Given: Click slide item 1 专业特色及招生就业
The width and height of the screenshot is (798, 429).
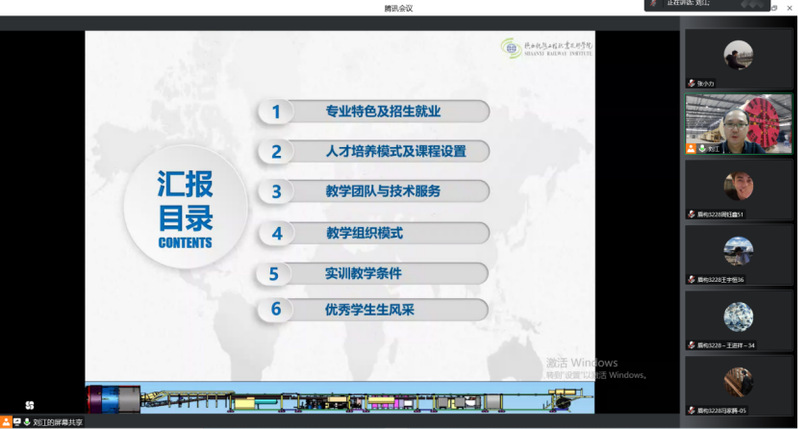Looking at the screenshot, I should 374,112.
